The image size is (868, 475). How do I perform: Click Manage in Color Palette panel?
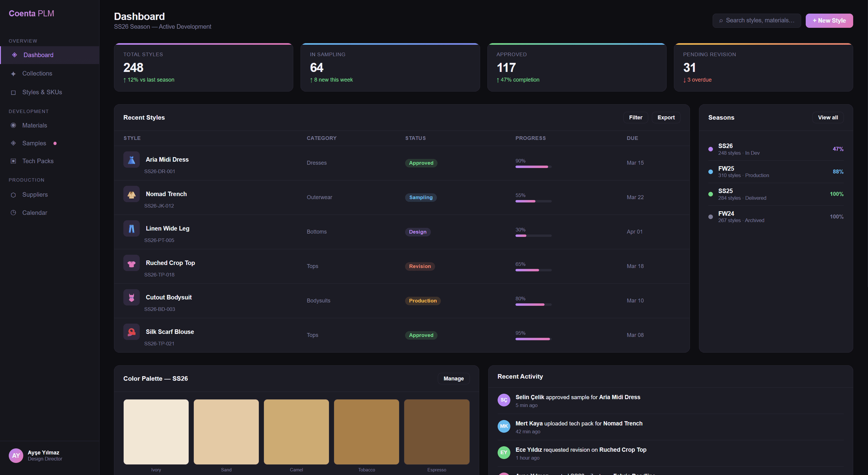click(453, 379)
